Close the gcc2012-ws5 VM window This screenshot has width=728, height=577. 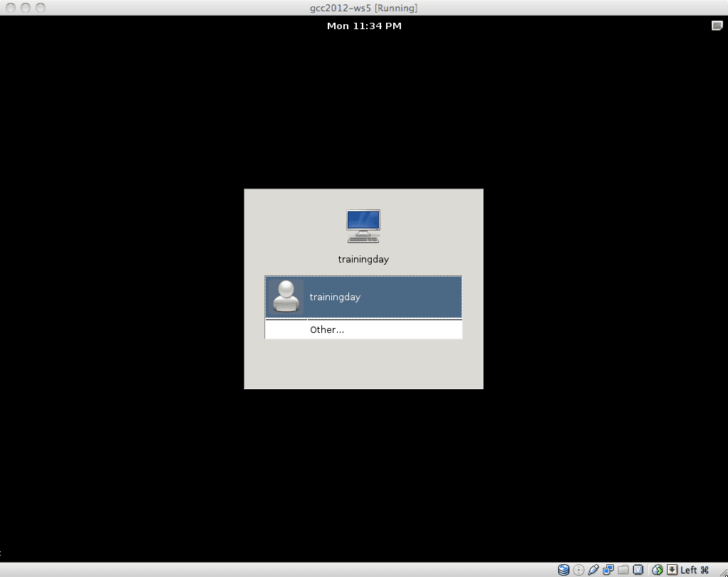coord(10,8)
